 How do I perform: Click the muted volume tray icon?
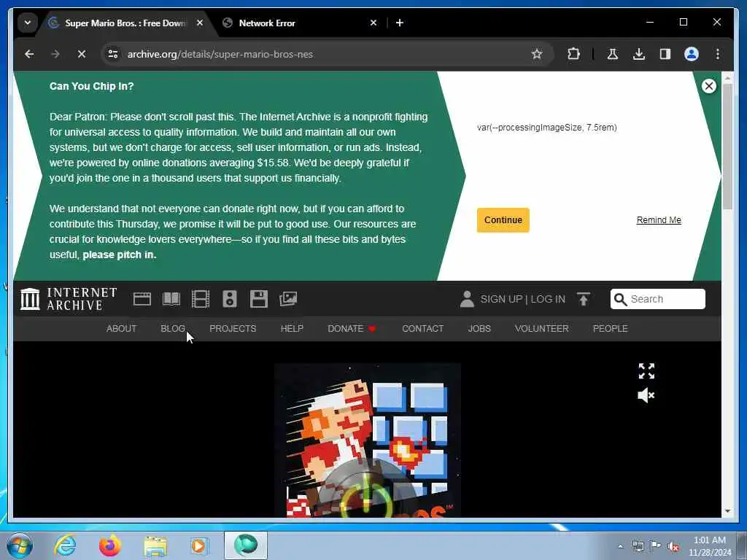click(x=673, y=547)
